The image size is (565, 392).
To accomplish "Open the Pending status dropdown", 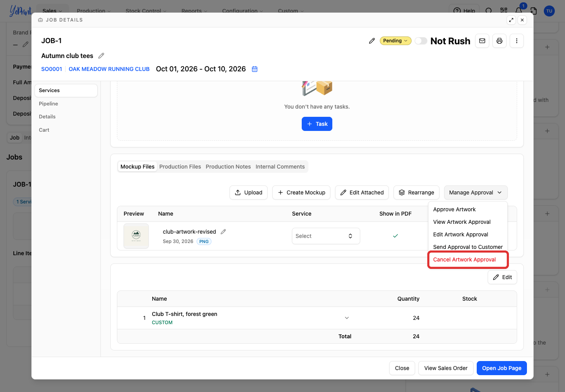I will click(x=395, y=41).
